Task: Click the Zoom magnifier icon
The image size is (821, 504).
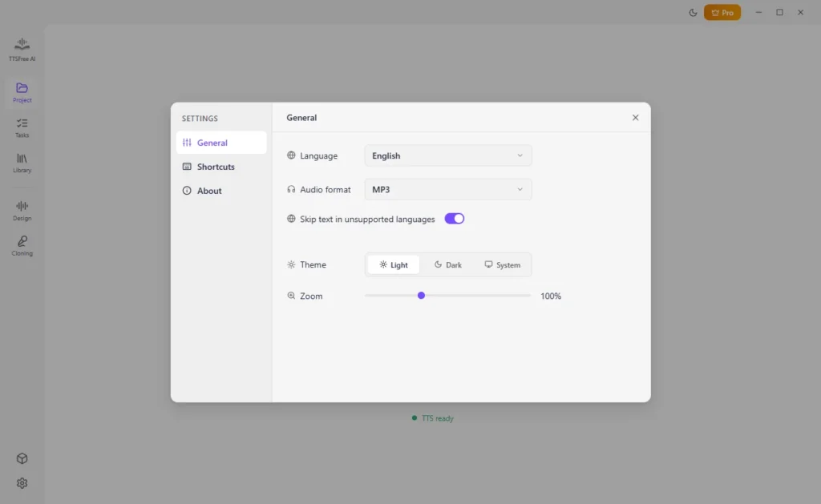Action: pos(291,296)
